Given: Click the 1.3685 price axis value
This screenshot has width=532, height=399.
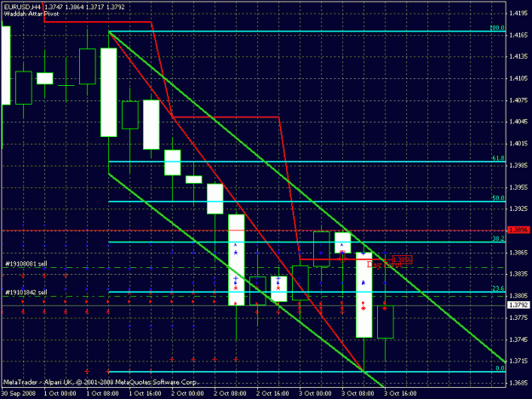Looking at the screenshot, I should point(518,383).
